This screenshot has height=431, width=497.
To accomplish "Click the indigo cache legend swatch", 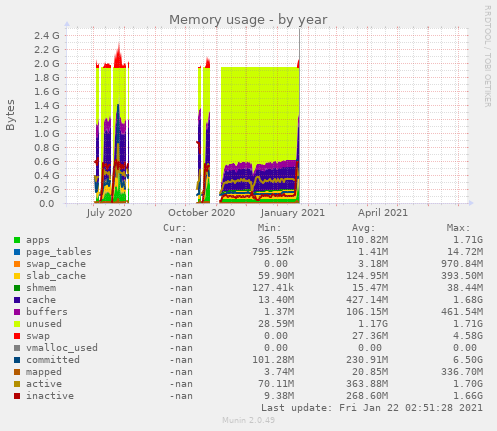I will pyautogui.click(x=17, y=300).
